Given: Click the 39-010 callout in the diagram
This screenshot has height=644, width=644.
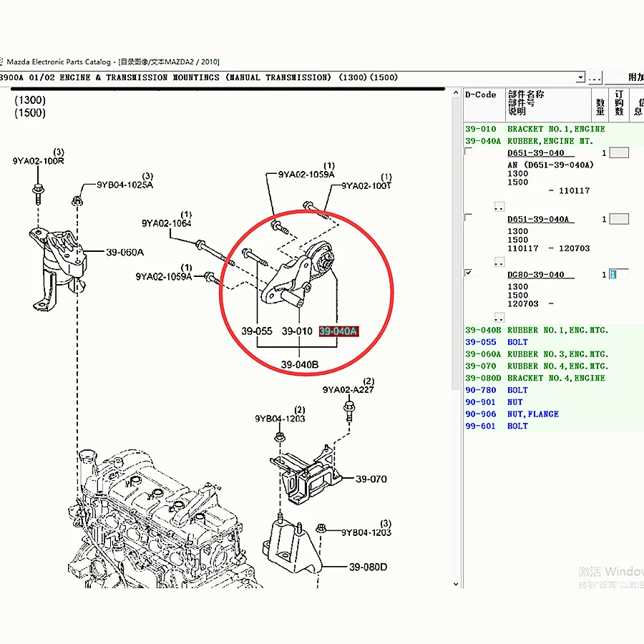Looking at the screenshot, I should [297, 331].
